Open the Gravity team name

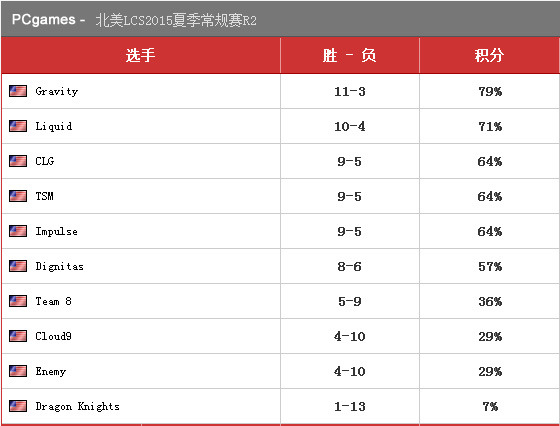pyautogui.click(x=56, y=91)
